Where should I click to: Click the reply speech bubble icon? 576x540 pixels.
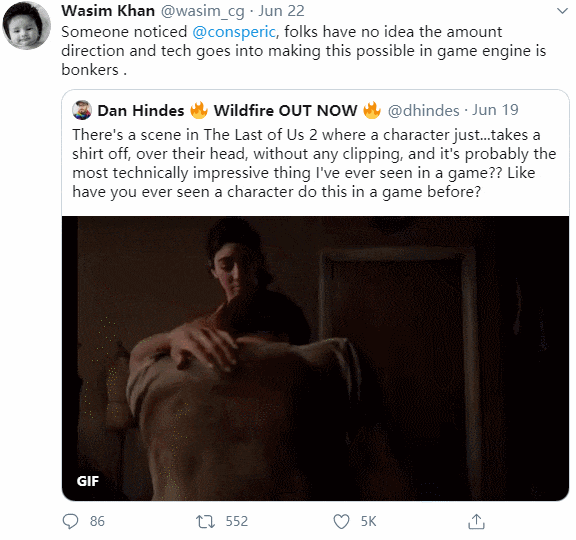coord(70,521)
